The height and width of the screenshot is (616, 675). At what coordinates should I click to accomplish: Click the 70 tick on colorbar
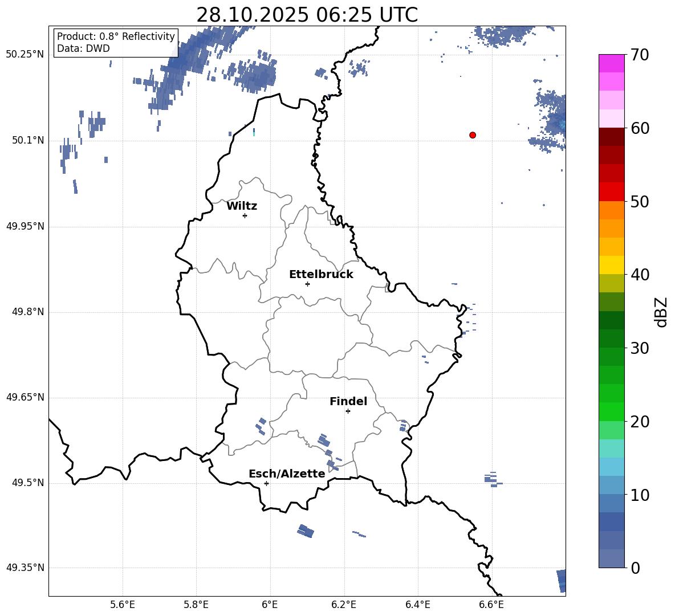[x=640, y=55]
